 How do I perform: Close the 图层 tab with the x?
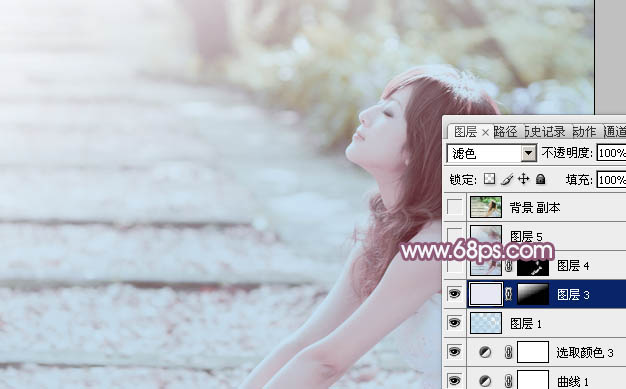(x=485, y=132)
